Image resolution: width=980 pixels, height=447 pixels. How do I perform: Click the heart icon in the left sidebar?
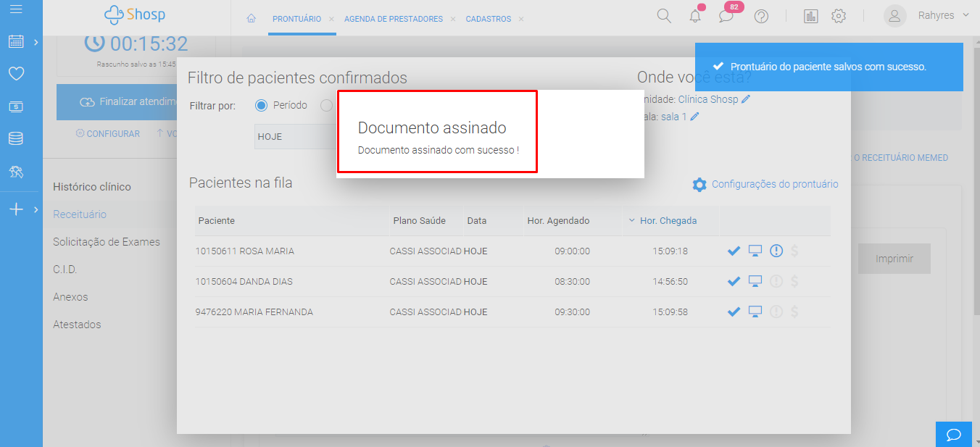click(x=16, y=73)
